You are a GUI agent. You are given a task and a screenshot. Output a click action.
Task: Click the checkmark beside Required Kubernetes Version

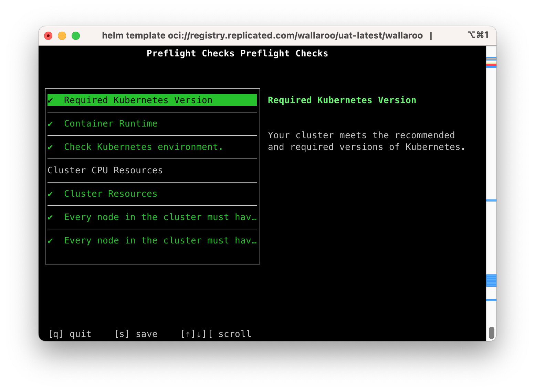[51, 100]
